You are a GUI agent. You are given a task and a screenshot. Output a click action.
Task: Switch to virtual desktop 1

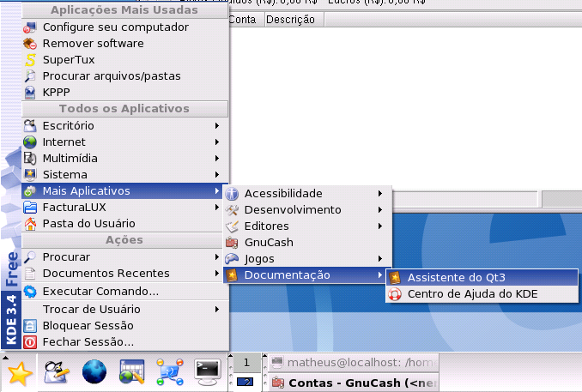(x=246, y=362)
